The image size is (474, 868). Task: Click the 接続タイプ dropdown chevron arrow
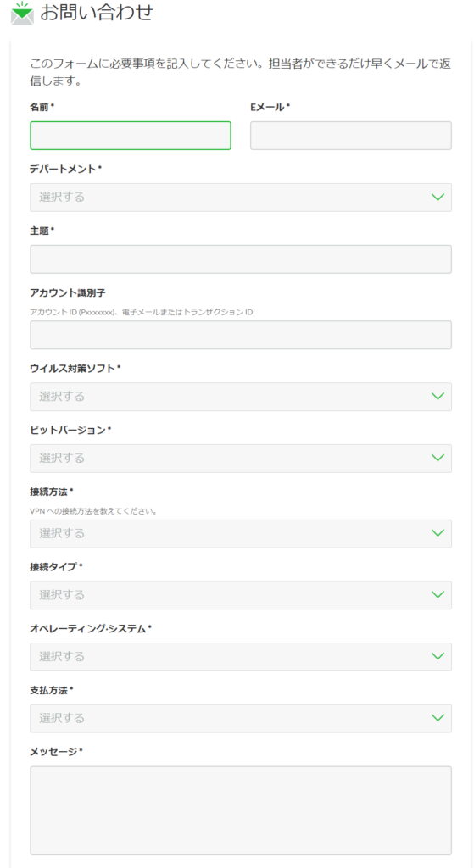[x=438, y=594]
